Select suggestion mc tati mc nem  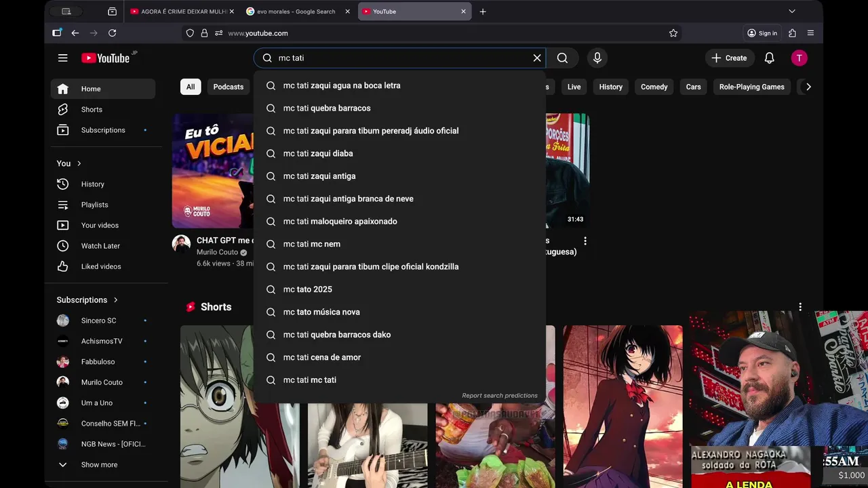point(399,244)
